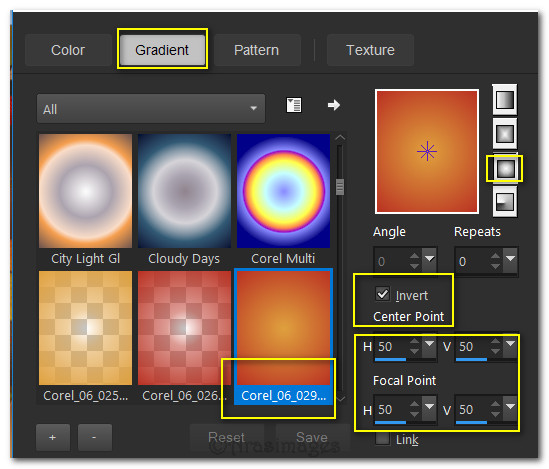Increase Center Point H with up arrow
The height and width of the screenshot is (469, 549).
(x=414, y=341)
